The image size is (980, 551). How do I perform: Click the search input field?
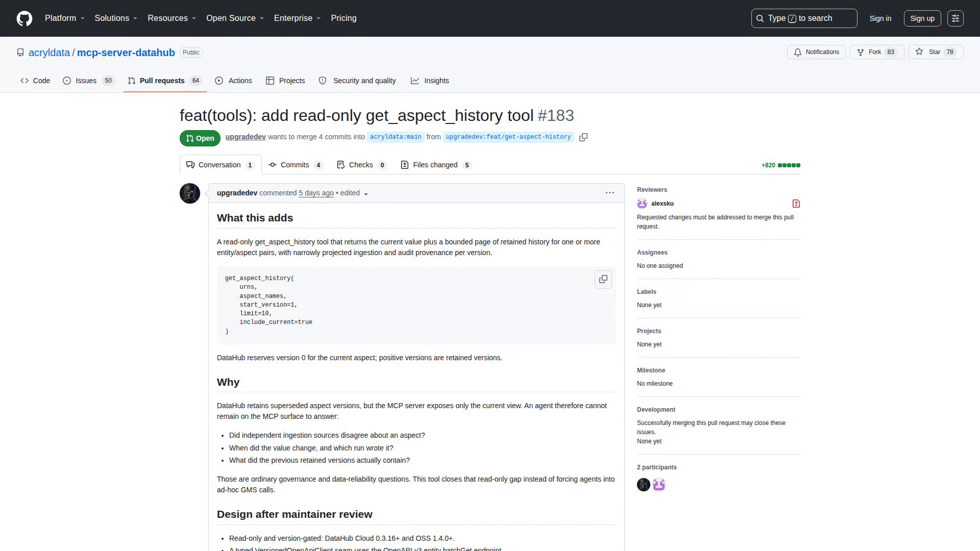point(804,18)
